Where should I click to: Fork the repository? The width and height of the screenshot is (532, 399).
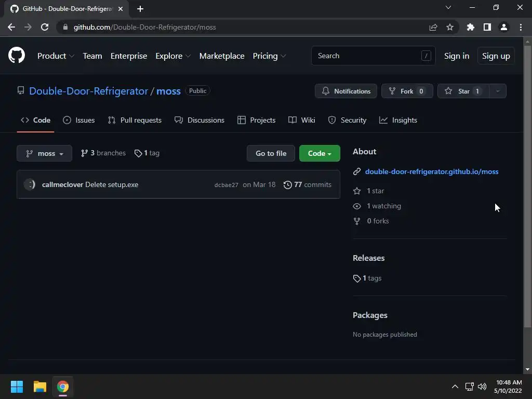coord(407,91)
